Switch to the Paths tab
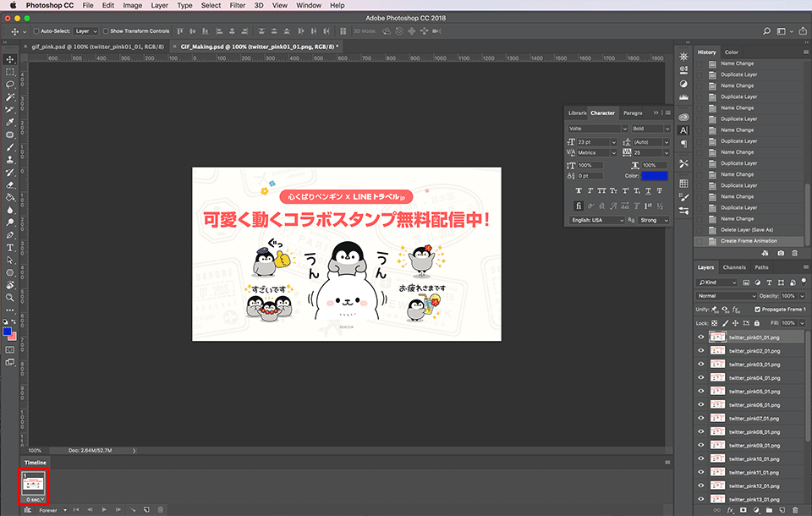The width and height of the screenshot is (812, 516). coord(761,267)
